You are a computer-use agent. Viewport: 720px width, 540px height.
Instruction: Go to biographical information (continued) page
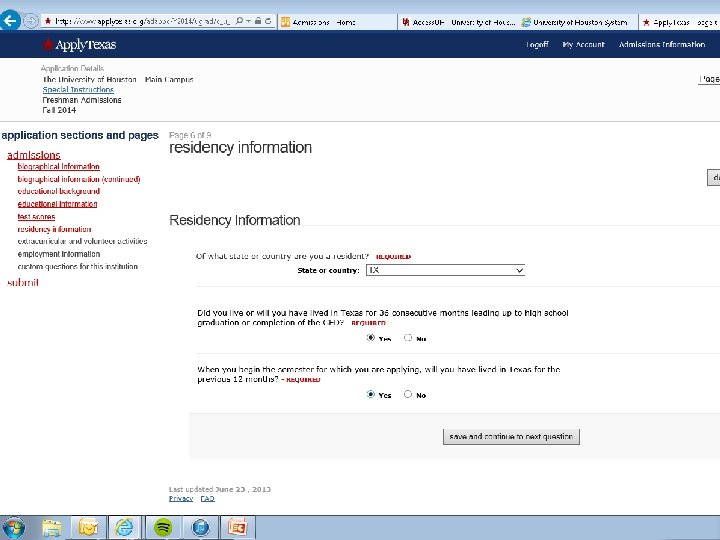pos(79,179)
